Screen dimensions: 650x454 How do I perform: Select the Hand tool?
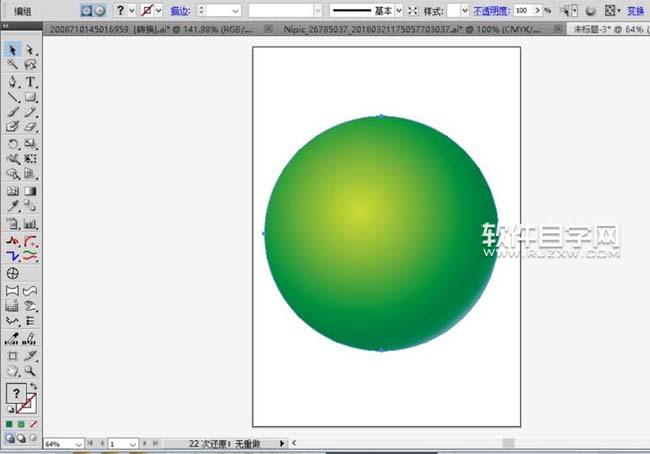coord(12,371)
